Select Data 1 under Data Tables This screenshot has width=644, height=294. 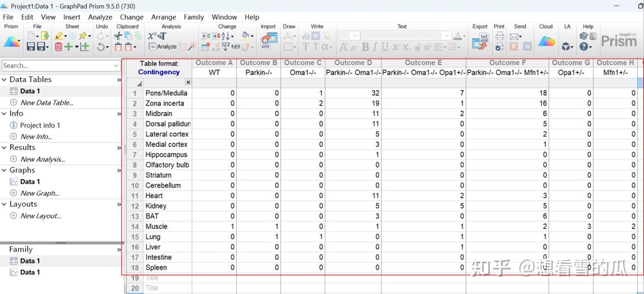pyautogui.click(x=30, y=91)
